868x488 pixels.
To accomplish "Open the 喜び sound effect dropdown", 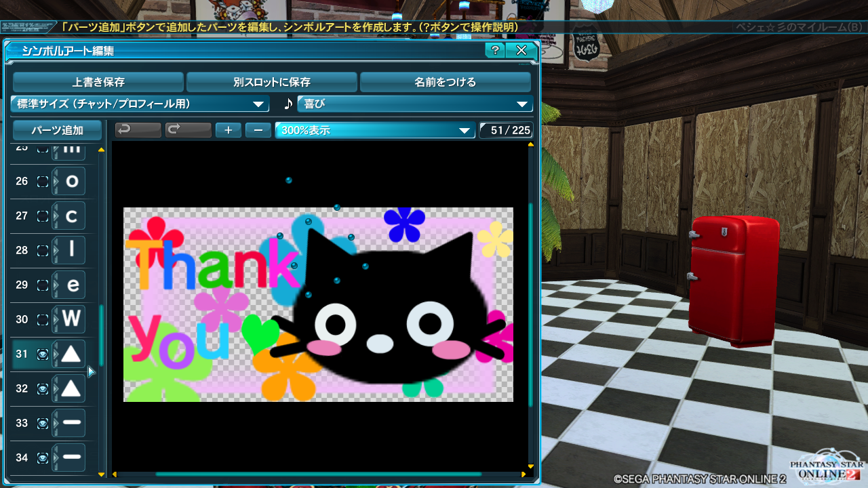I will click(x=415, y=104).
